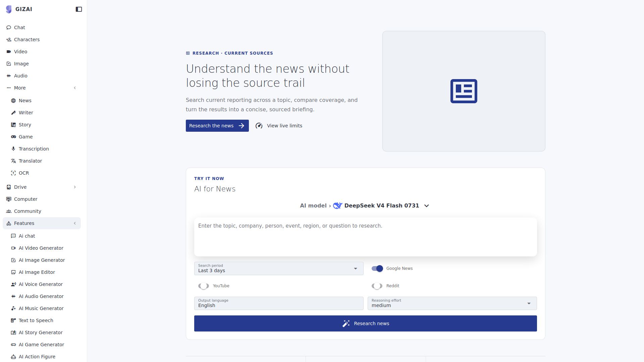644x362 pixels.
Task: Click the Image sidebar icon
Action: [9, 64]
